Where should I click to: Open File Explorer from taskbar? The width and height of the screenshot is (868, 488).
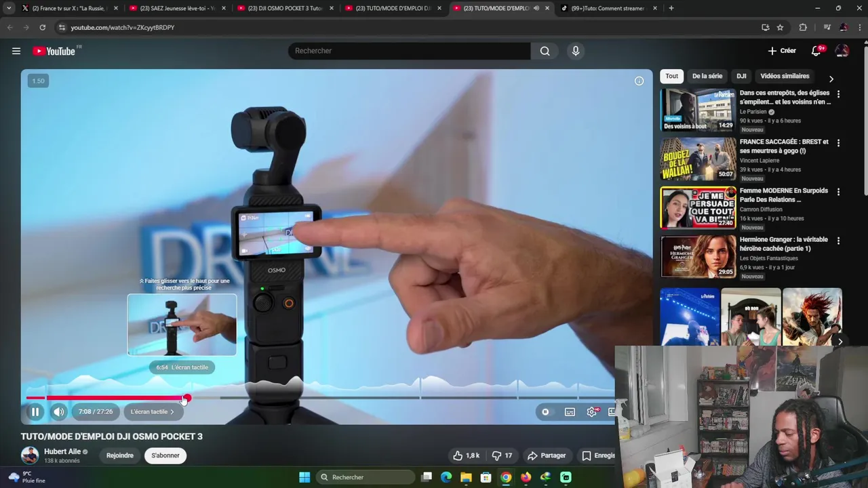pyautogui.click(x=466, y=477)
